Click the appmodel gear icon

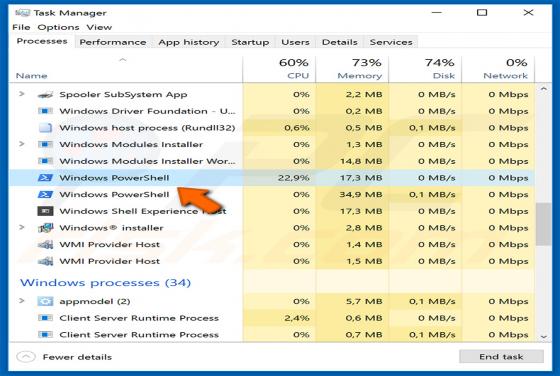coord(45,301)
